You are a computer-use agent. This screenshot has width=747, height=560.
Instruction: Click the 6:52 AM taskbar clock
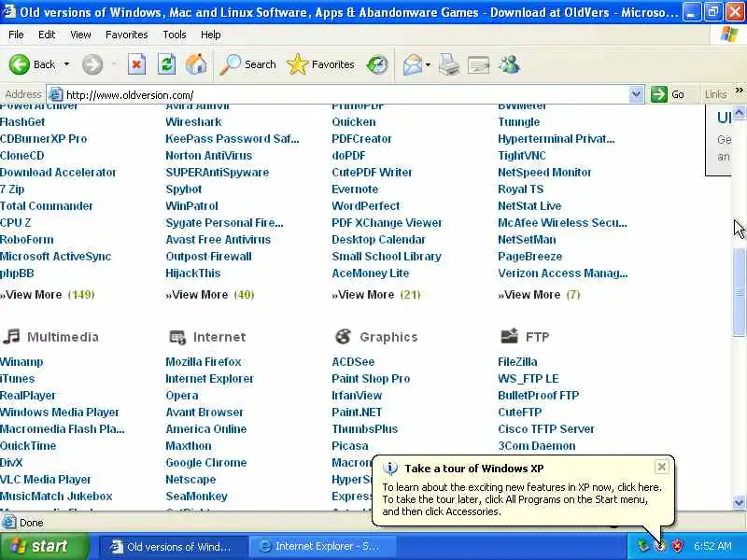click(712, 546)
